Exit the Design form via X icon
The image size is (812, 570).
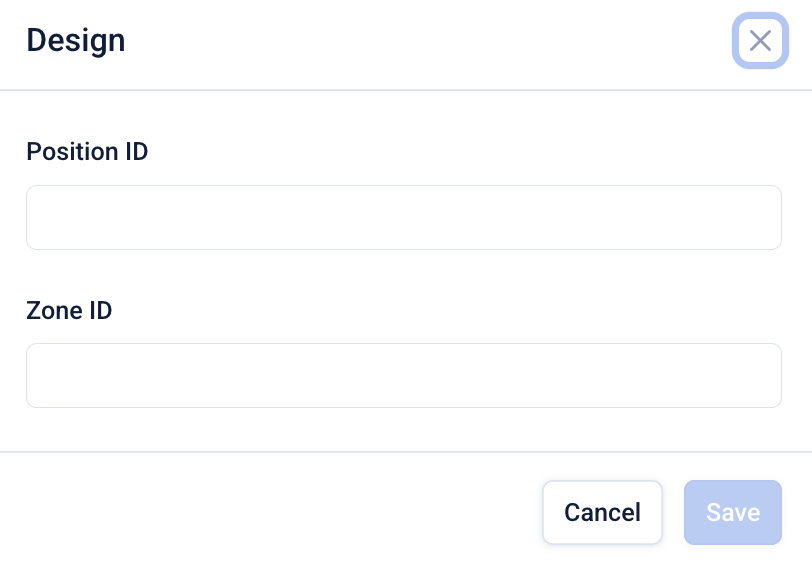[760, 41]
